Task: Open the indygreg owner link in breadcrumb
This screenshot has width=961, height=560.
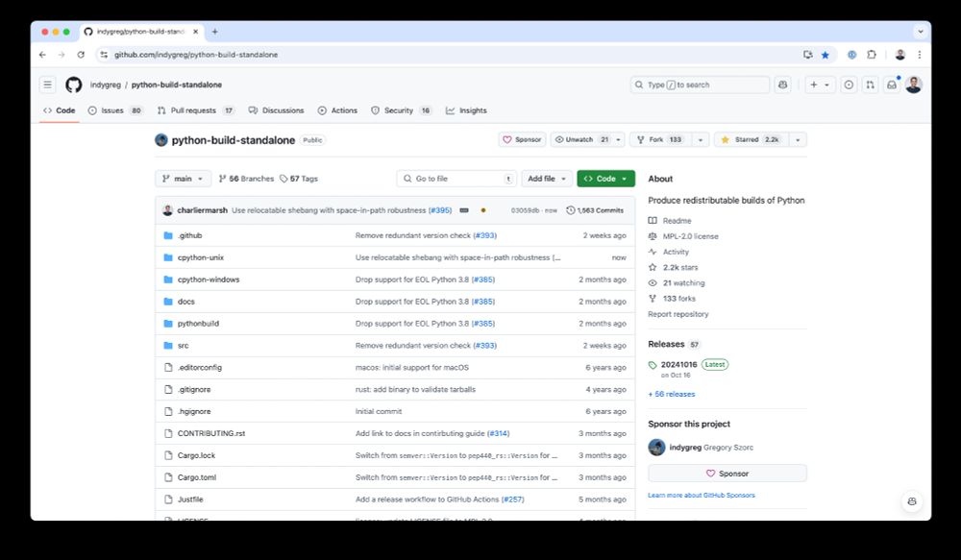Action: 106,85
